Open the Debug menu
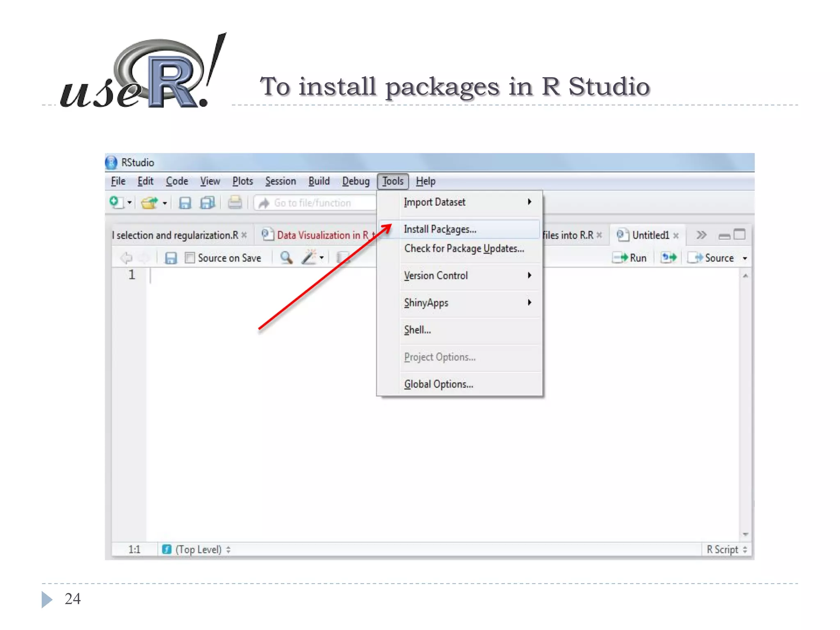Image resolution: width=840 pixels, height=630 pixels. tap(356, 181)
